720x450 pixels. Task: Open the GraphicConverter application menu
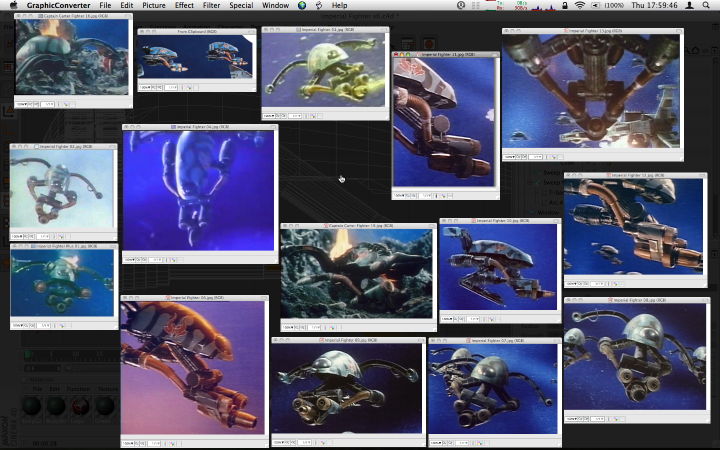point(58,6)
